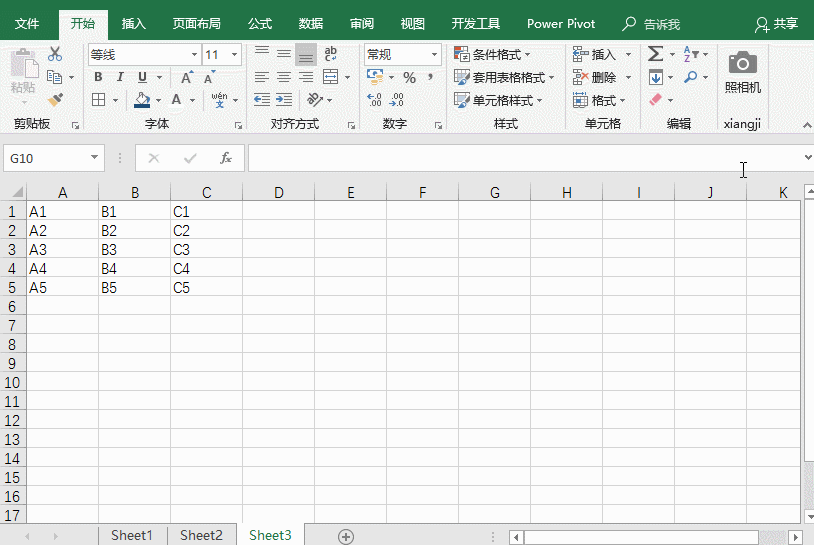Click the phonetic guide wén icon
This screenshot has height=545, width=814.
[219, 99]
